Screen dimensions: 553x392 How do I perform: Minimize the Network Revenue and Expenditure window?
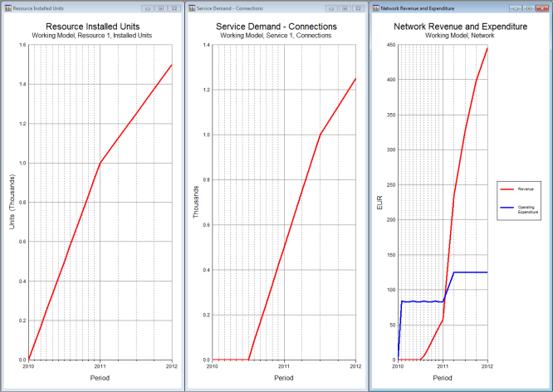(x=516, y=7)
